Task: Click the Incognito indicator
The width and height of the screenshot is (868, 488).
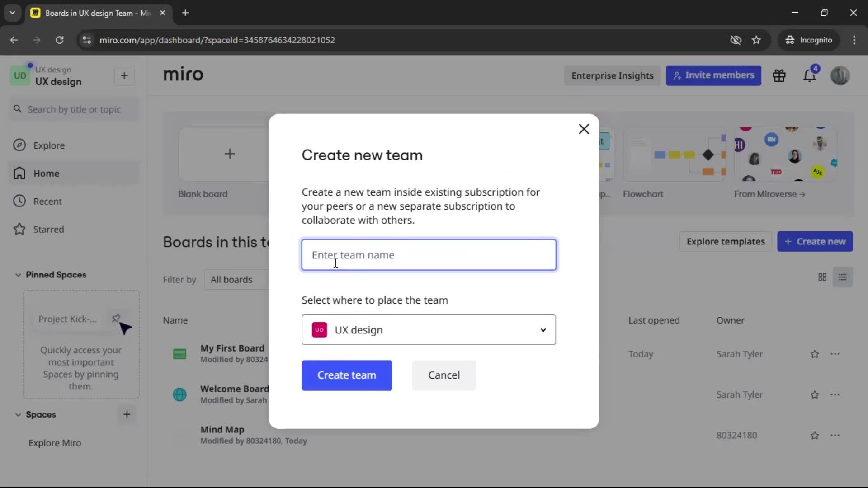Action: [808, 40]
